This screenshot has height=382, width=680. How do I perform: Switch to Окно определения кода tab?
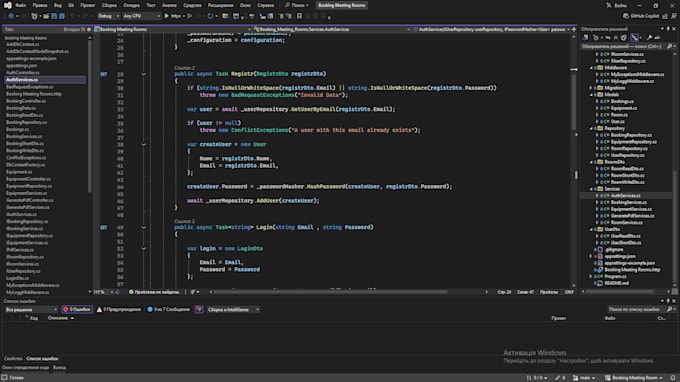point(26,367)
